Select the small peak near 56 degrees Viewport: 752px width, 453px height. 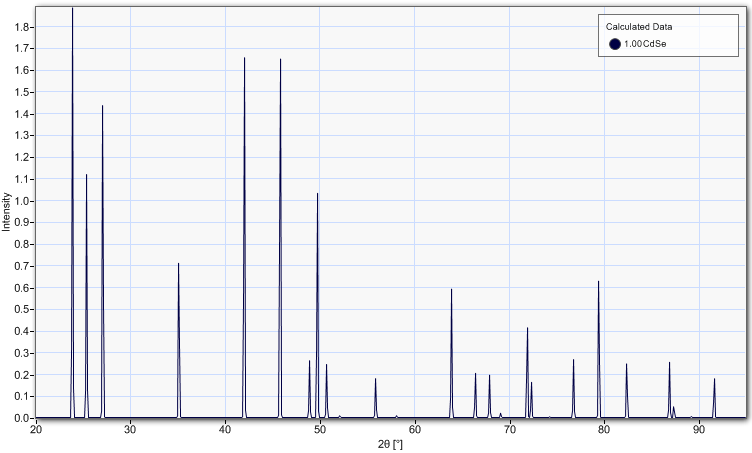coord(375,379)
